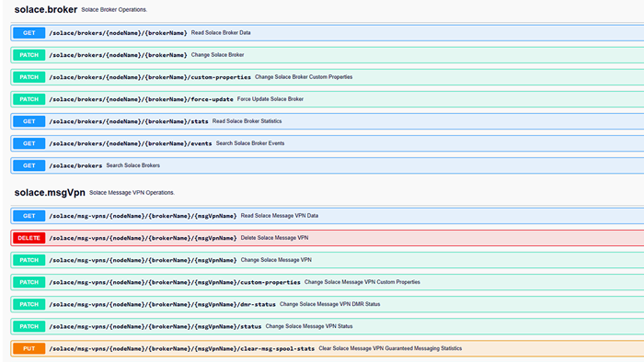Image resolution: width=644 pixels, height=362 pixels.
Task: Open the msg-vpns path ending in /dmr-status
Action: pos(162,304)
